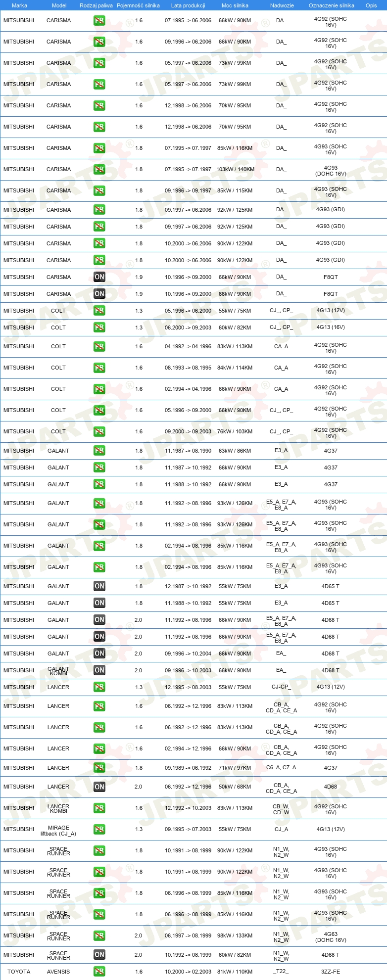Click the 4G93 (DOHC 16V) engine cell

click(331, 171)
